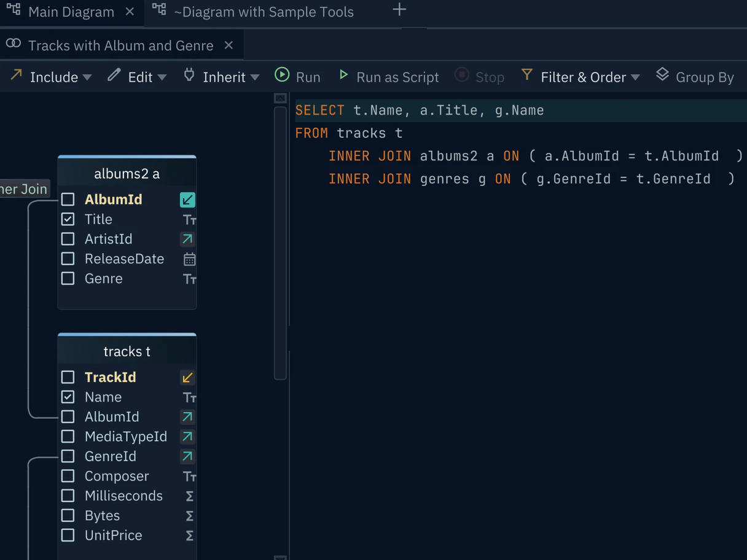Click the Filter & Order funnel icon

click(x=527, y=75)
